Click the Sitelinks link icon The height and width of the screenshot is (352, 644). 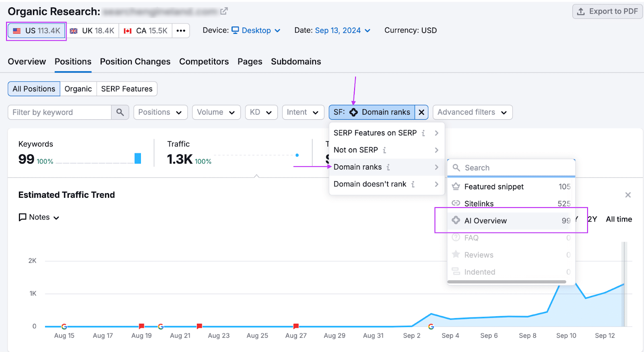point(456,203)
